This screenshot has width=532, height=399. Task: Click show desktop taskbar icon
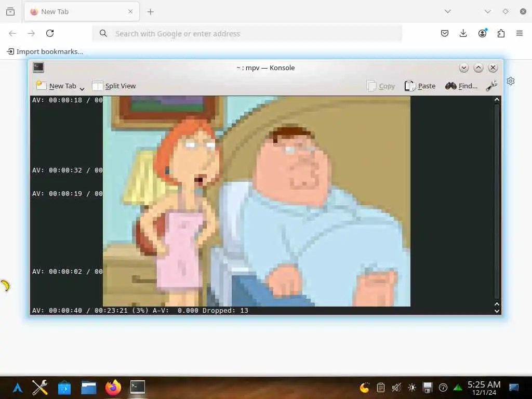coord(514,388)
